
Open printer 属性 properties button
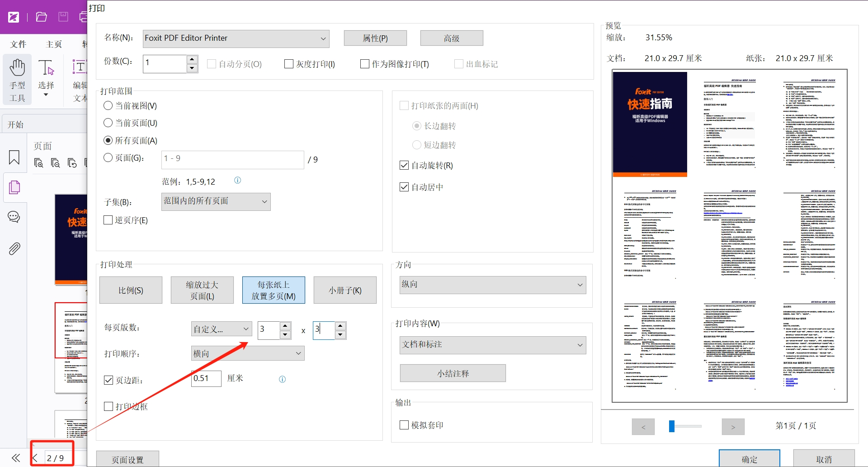pos(375,38)
